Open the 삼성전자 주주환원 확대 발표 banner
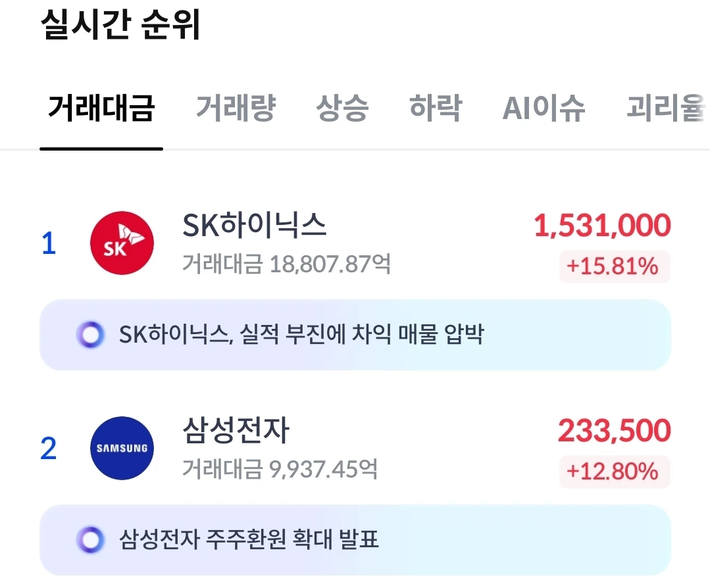710x588 pixels. coord(355,539)
